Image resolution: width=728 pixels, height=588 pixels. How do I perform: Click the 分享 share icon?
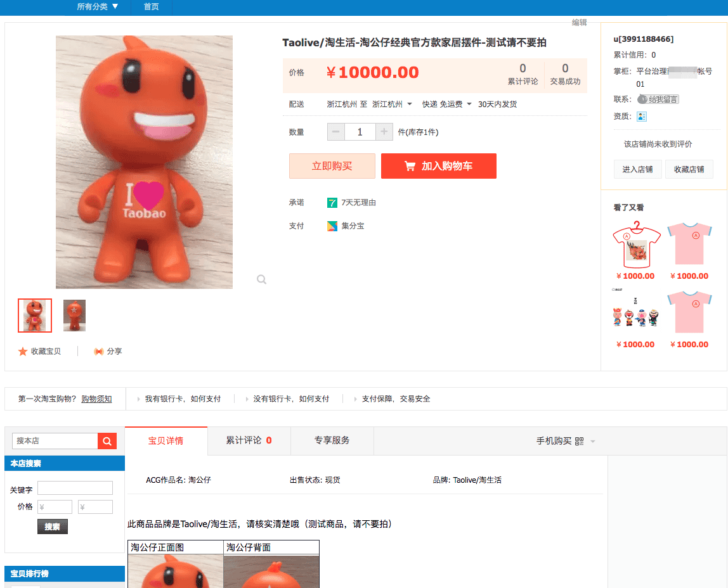click(98, 352)
